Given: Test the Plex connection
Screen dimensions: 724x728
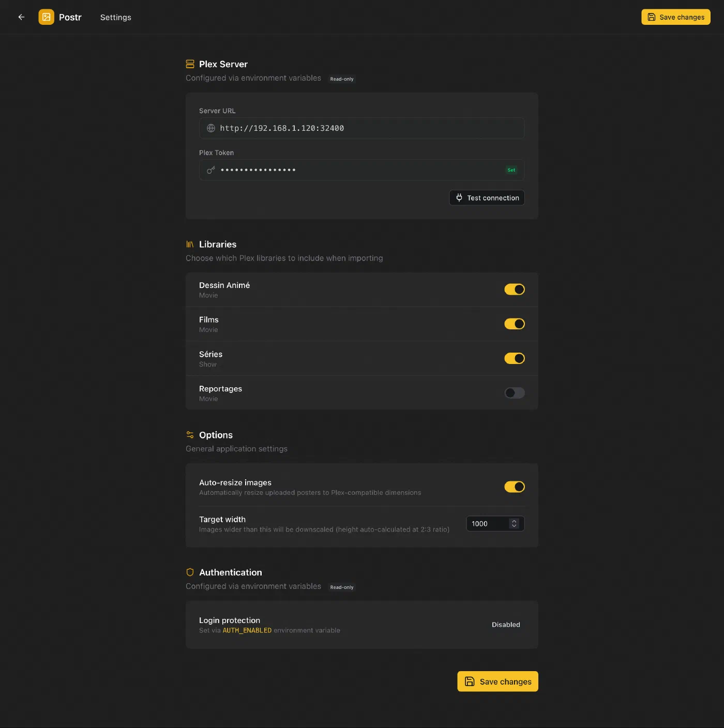Looking at the screenshot, I should coord(487,198).
